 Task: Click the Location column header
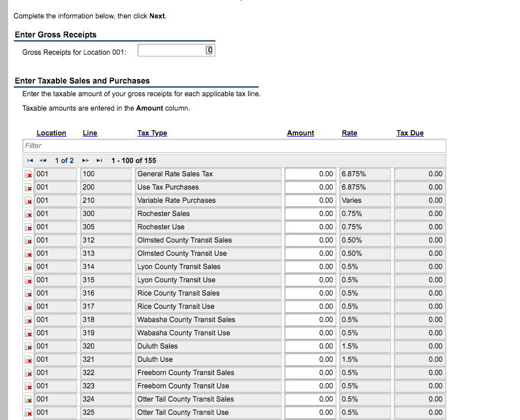[x=51, y=133]
